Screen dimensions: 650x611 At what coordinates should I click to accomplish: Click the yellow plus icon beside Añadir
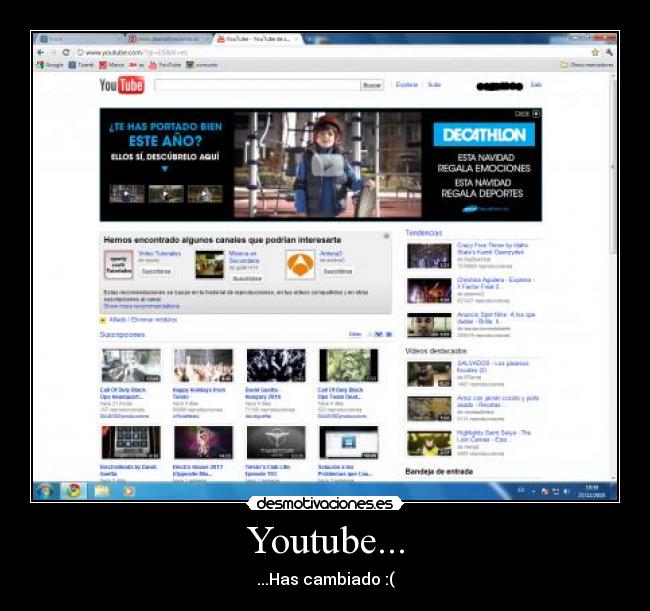click(x=103, y=320)
